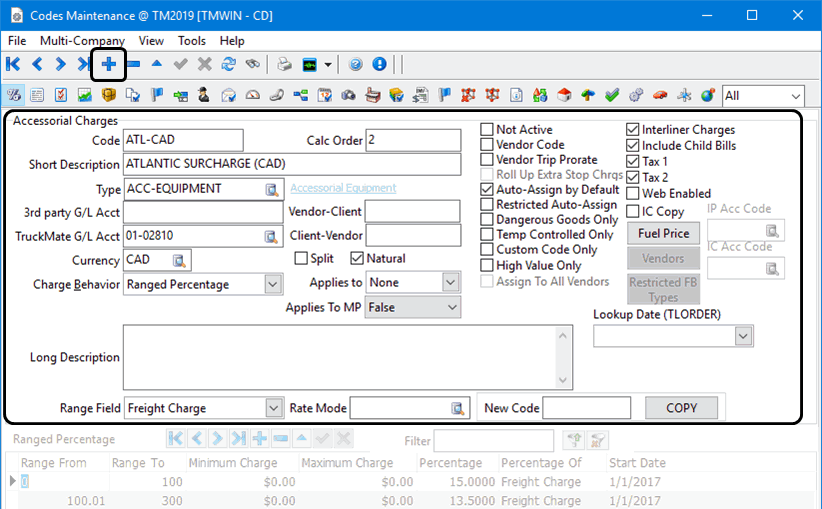Image resolution: width=822 pixels, height=509 pixels.
Task: Uncheck Auto-Assign by Default
Action: pos(487,190)
